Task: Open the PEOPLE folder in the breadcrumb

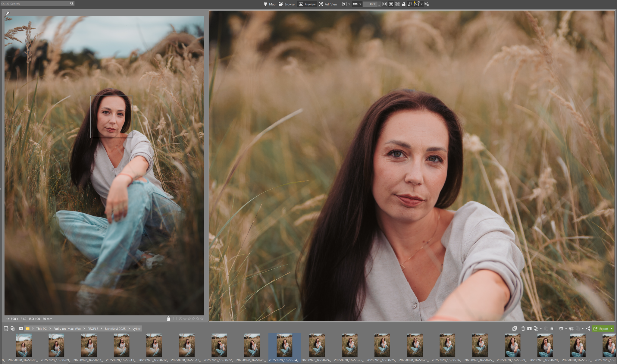Action: point(92,329)
